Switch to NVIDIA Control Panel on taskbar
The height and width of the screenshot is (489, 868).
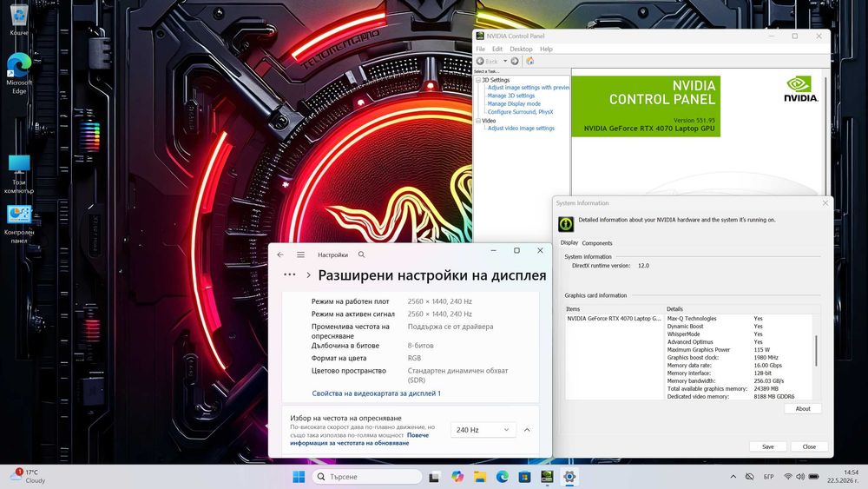(547, 477)
